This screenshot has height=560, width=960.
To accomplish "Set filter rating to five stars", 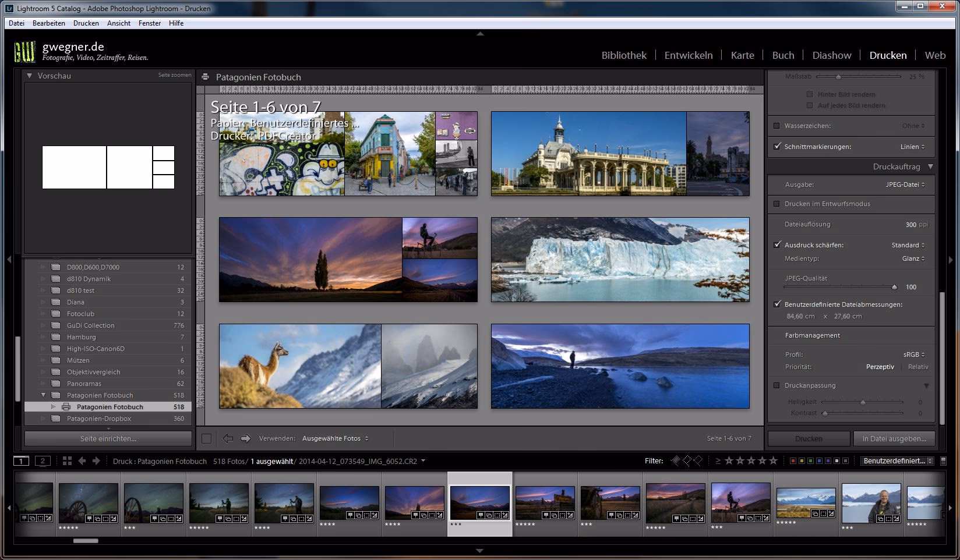I will pyautogui.click(x=774, y=461).
